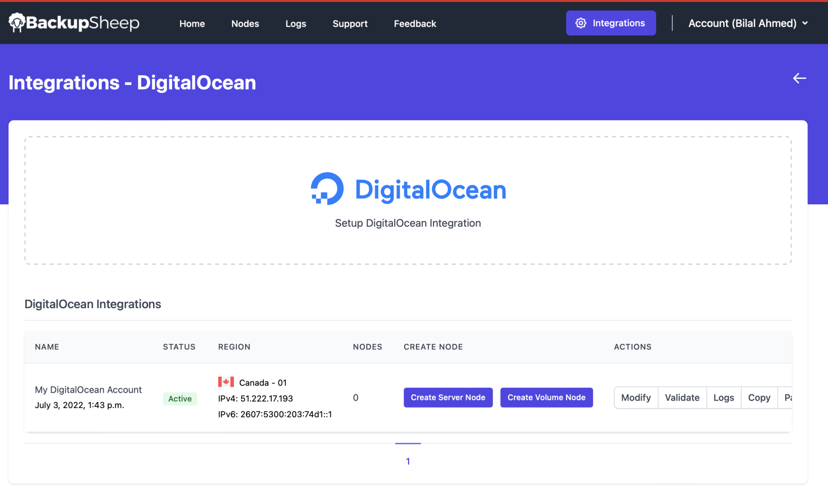The height and width of the screenshot is (504, 828).
Task: Click the ACTIONS column header
Action: click(633, 347)
